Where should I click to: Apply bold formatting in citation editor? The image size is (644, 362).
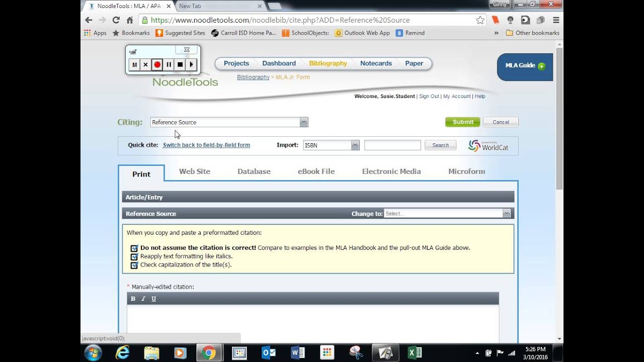click(133, 299)
